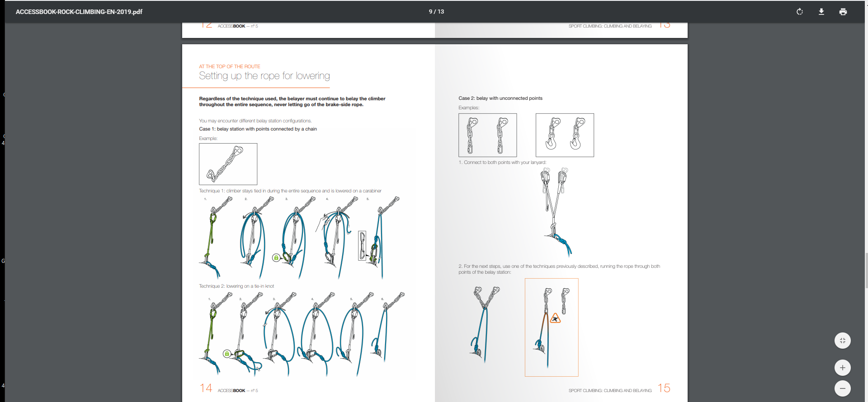Click page number 14 at the bottom
Viewport: 868px width, 402px height.
point(206,388)
